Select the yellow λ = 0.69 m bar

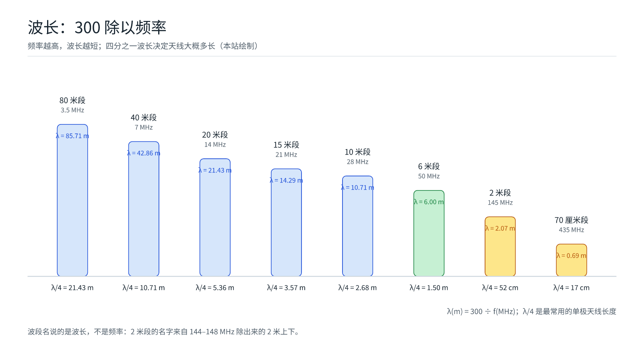tap(572, 260)
